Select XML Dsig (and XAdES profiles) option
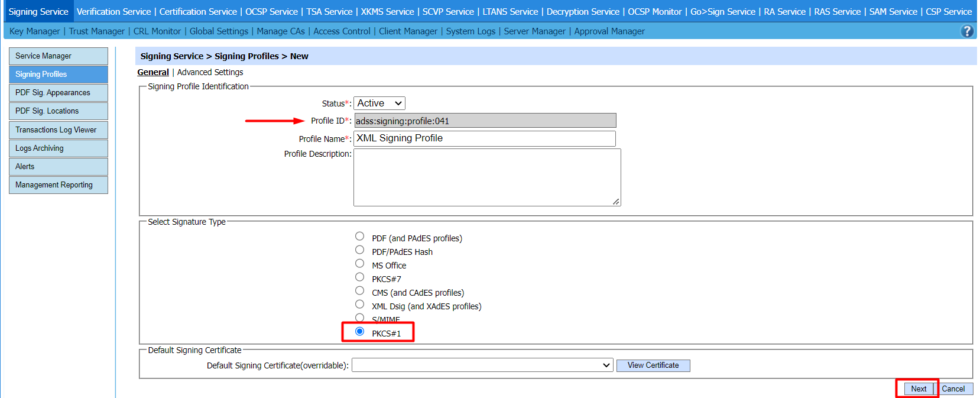Image resolution: width=980 pixels, height=398 pixels. (x=359, y=305)
